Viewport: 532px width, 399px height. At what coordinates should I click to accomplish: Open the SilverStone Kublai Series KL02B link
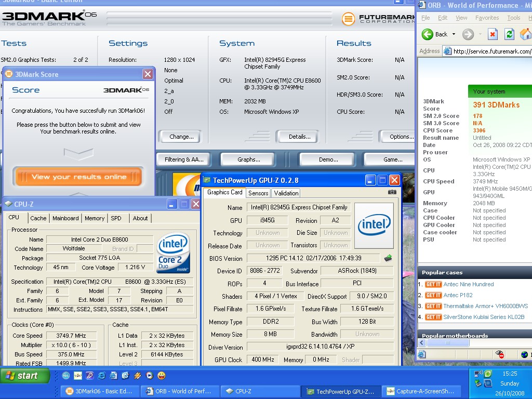click(x=484, y=317)
